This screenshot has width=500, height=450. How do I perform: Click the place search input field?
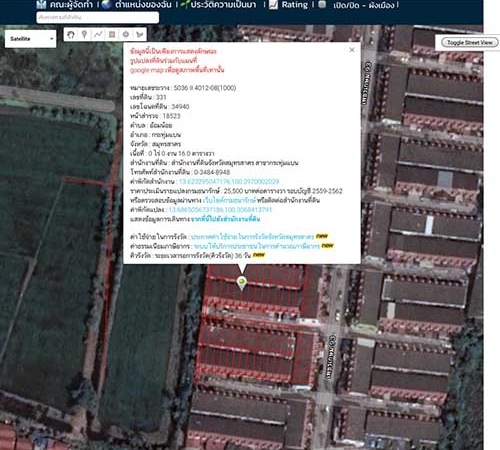tap(98, 17)
